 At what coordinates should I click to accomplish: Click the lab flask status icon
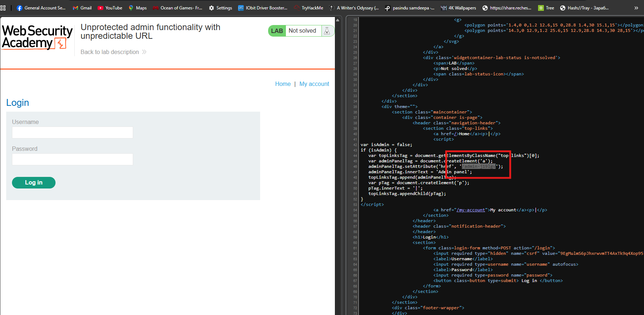click(x=327, y=31)
